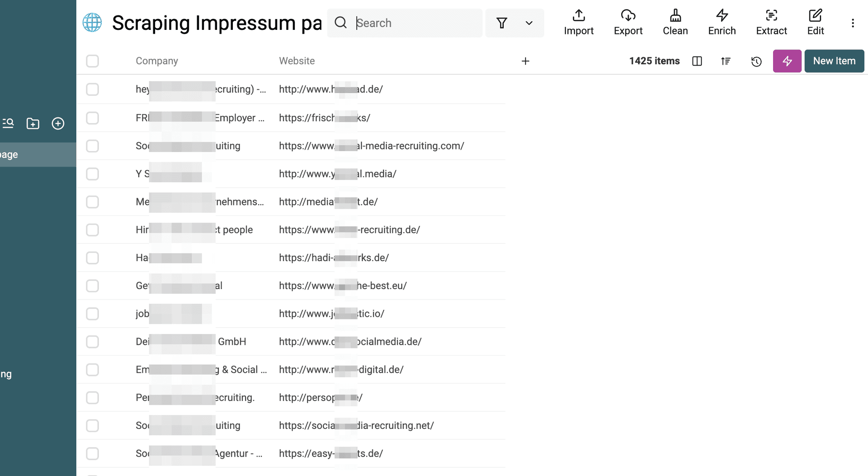Click the purple lightning action icon
The height and width of the screenshot is (476, 868).
(x=787, y=61)
